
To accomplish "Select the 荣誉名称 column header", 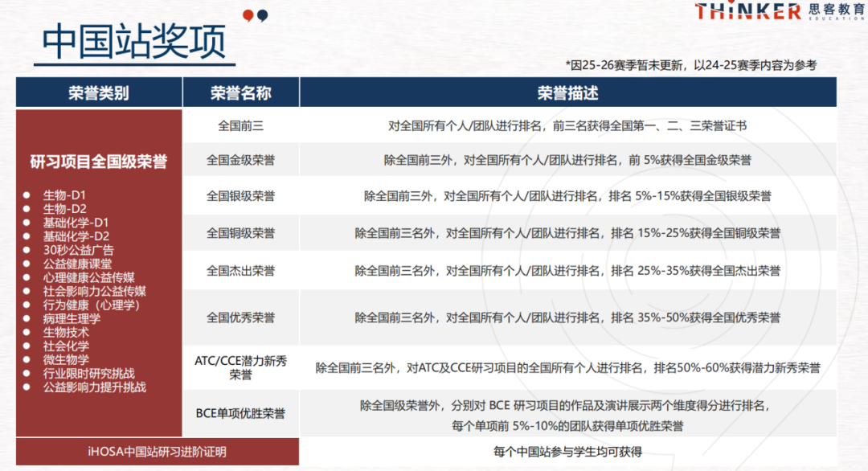I will (240, 92).
